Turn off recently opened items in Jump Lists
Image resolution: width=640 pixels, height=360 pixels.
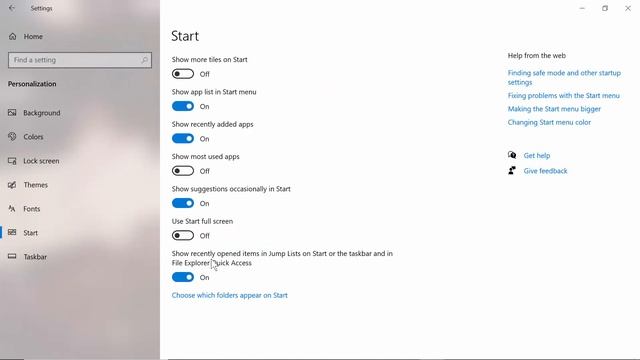coord(183,277)
